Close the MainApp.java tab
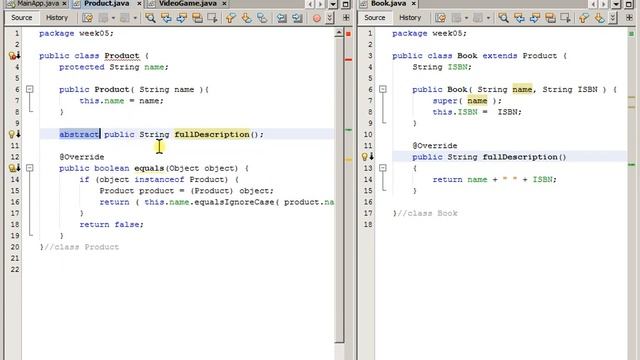 (x=64, y=3)
